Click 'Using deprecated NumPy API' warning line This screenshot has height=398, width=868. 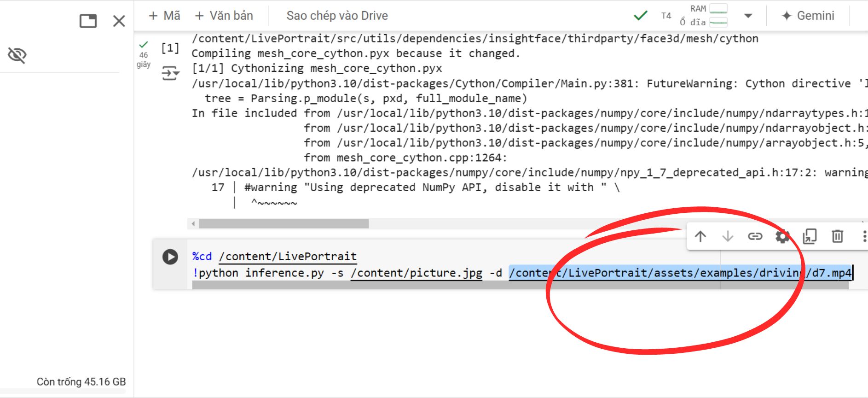coord(416,187)
